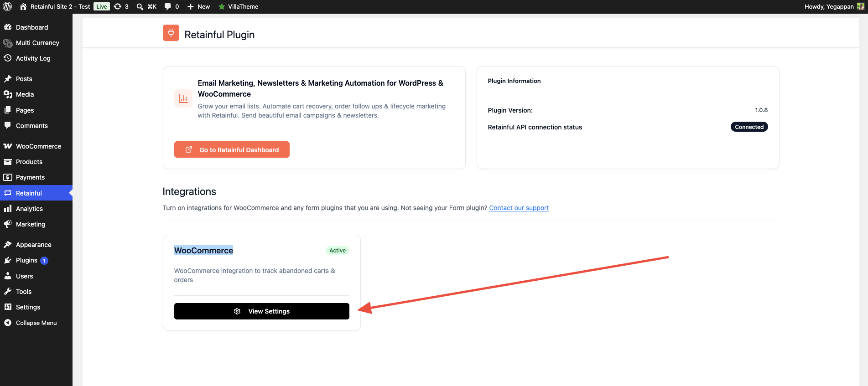This screenshot has width=868, height=386.
Task: Go to Activity Log in the sidebar
Action: 36,58
